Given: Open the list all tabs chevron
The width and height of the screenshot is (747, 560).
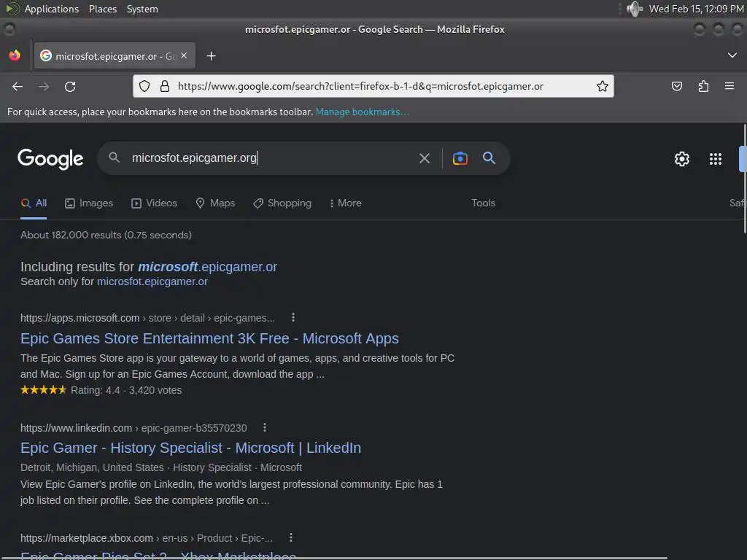Looking at the screenshot, I should click(732, 55).
